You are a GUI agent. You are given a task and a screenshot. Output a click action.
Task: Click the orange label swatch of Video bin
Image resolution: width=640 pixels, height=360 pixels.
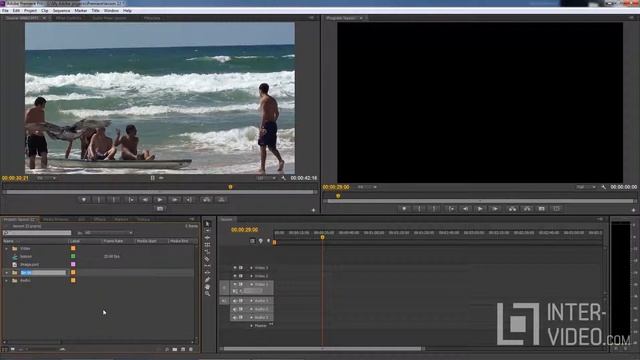(x=73, y=248)
